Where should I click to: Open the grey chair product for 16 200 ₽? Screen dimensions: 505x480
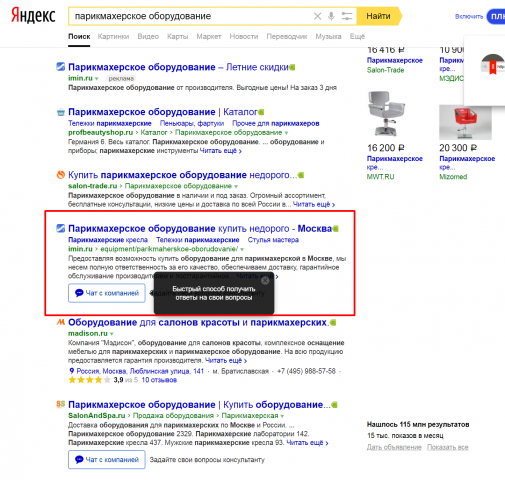click(386, 113)
